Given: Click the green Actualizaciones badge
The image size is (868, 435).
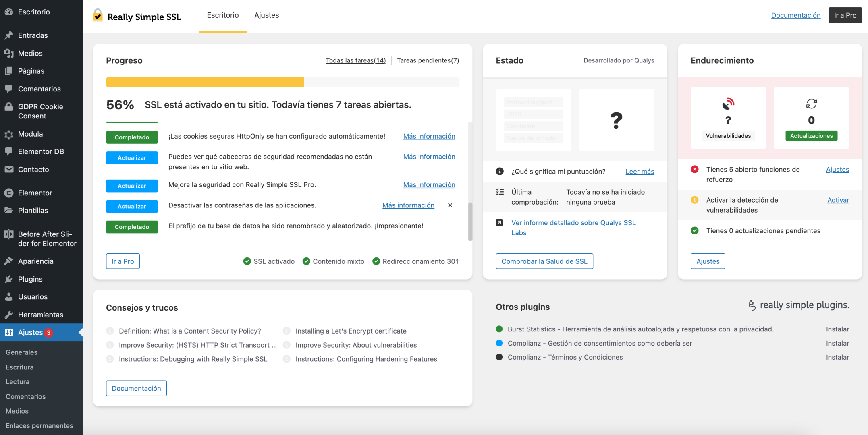Looking at the screenshot, I should pos(811,136).
